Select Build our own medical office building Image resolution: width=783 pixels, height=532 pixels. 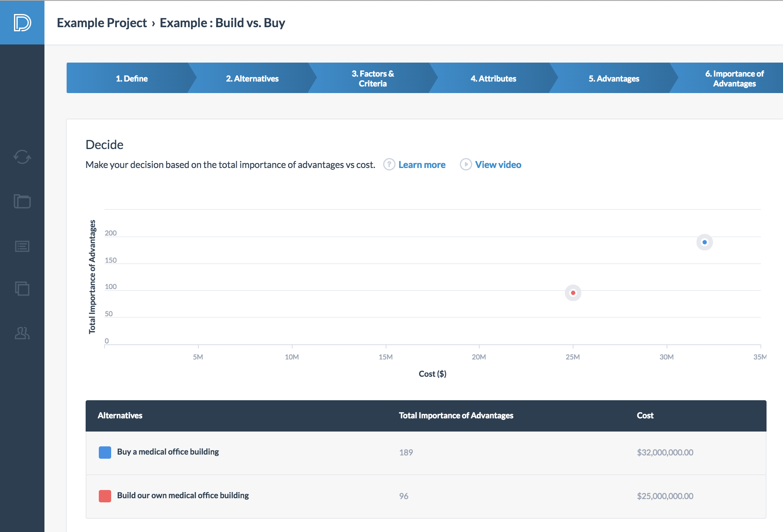coord(426,497)
